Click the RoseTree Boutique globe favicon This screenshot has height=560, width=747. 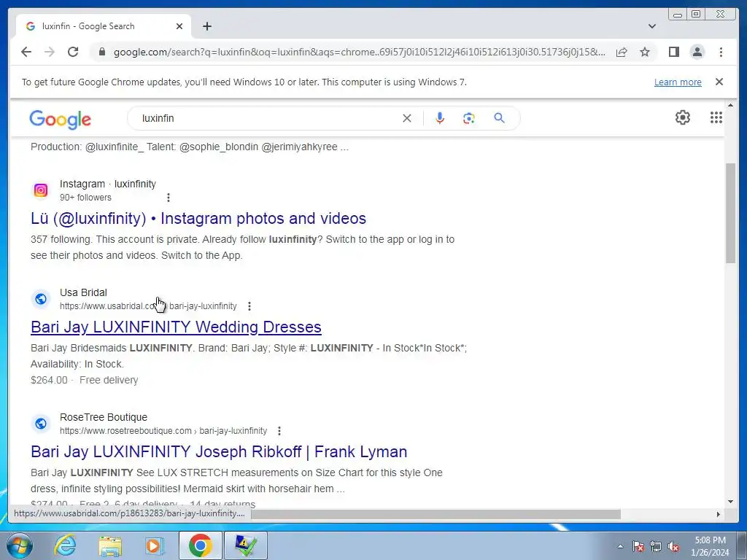click(x=41, y=424)
